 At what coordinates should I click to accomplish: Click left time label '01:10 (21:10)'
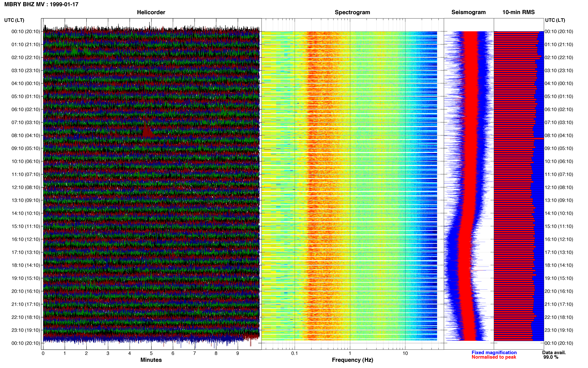[26, 45]
